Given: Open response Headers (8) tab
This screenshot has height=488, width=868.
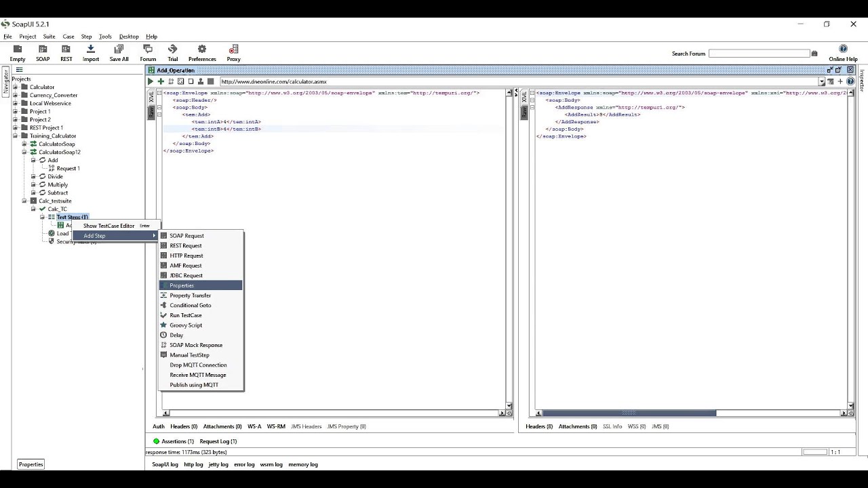Looking at the screenshot, I should (539, 426).
